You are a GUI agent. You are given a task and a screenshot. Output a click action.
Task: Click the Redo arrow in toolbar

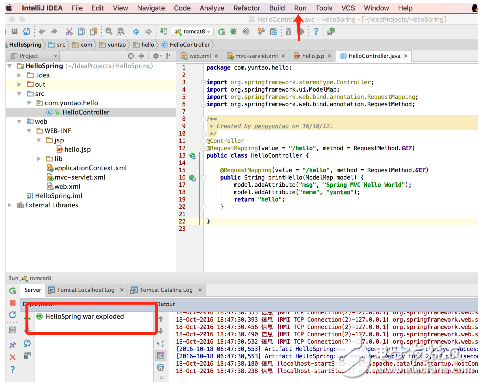pos(54,32)
